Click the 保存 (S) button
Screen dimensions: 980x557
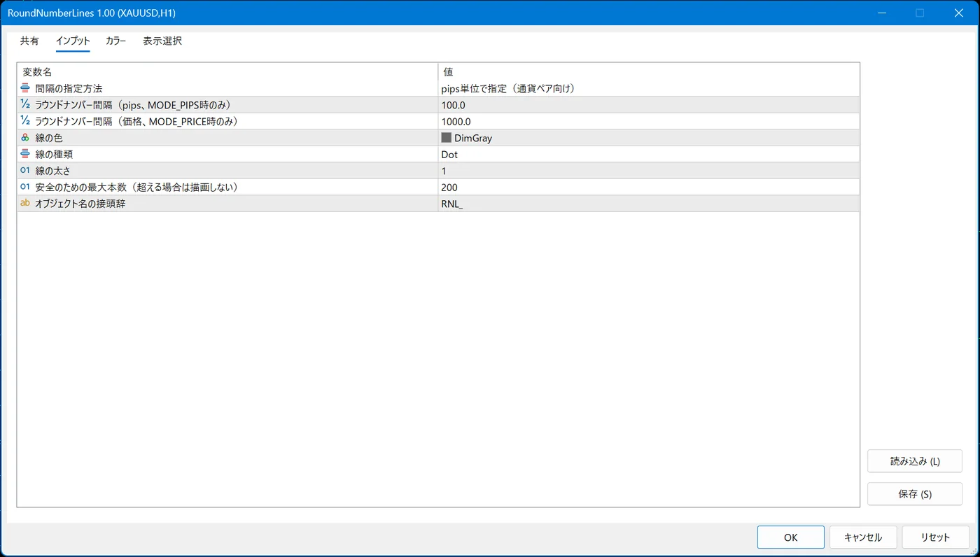[915, 494]
